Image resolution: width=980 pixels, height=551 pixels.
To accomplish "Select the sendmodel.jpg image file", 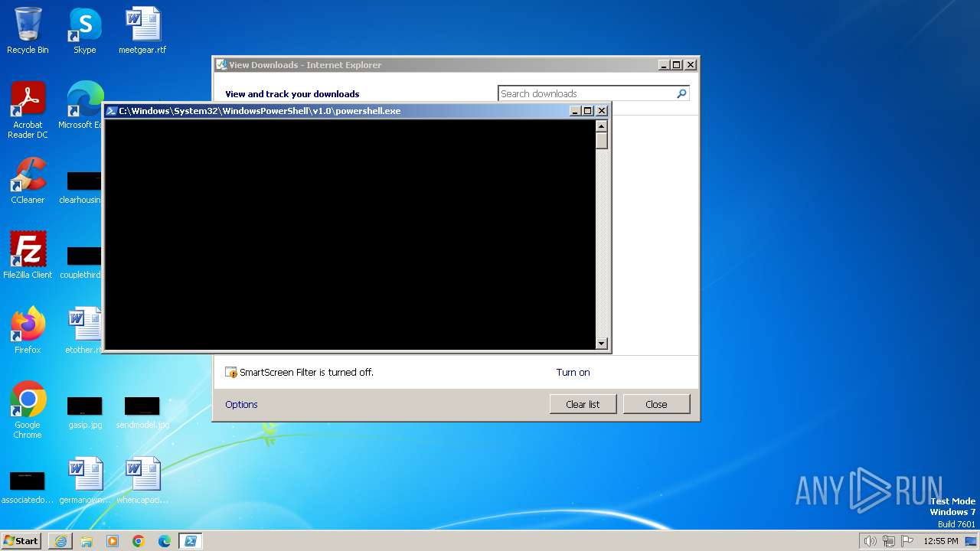I will [x=142, y=412].
